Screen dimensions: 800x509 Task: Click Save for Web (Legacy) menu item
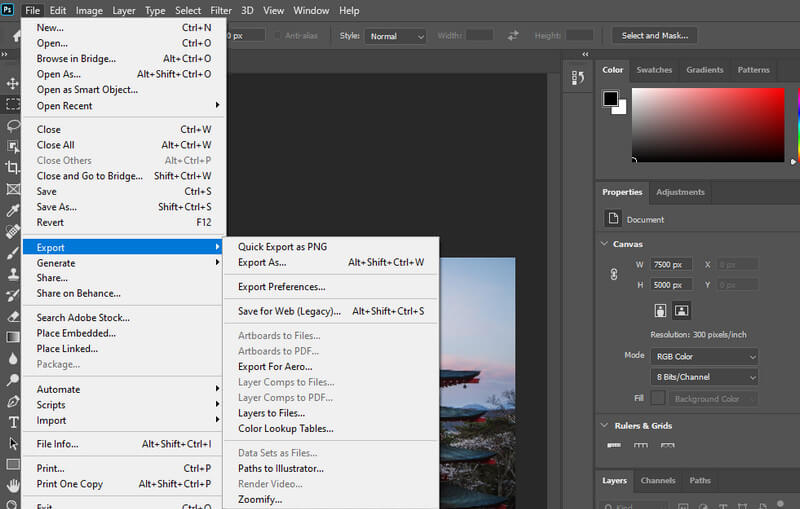[x=289, y=311]
